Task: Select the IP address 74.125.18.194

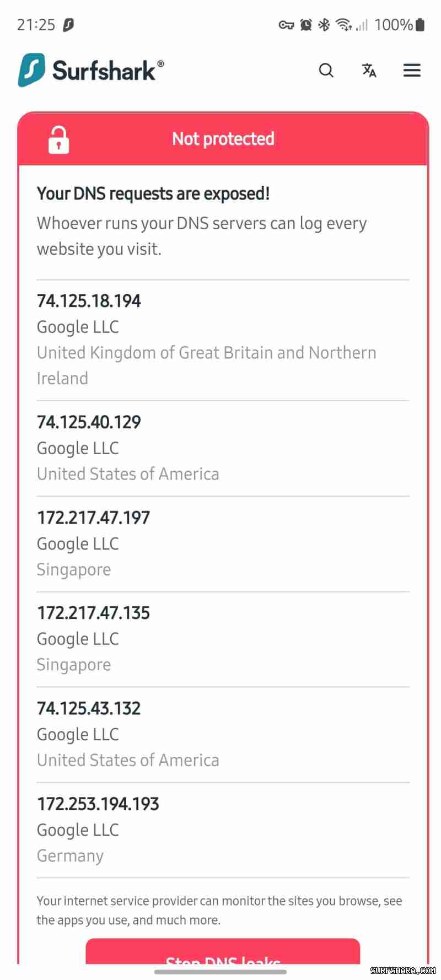Action: (x=88, y=301)
